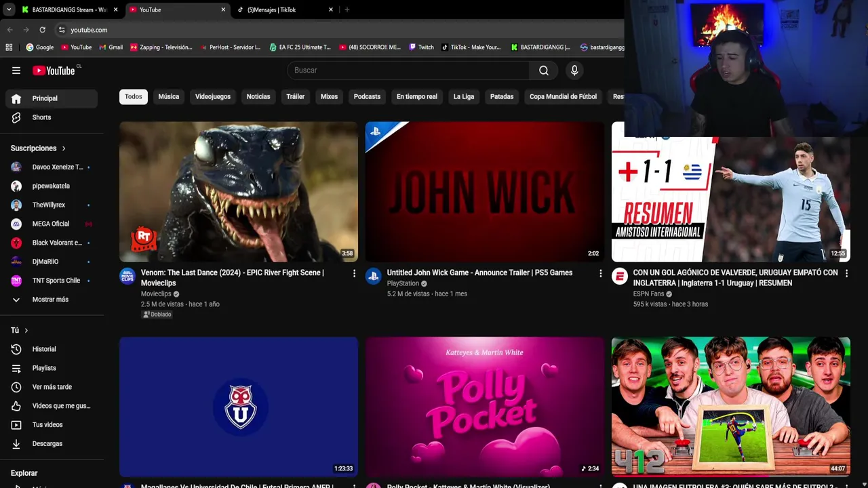Open pipewakatela subscription channel
This screenshot has height=488, width=868.
pyautogui.click(x=52, y=186)
